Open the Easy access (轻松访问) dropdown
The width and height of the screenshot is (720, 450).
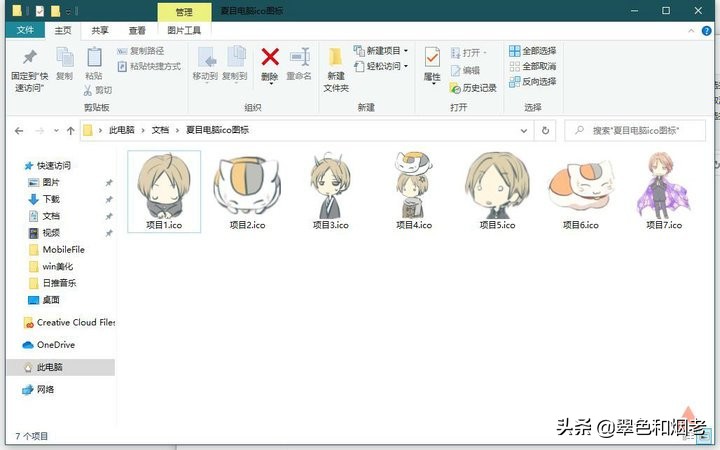coord(381,66)
